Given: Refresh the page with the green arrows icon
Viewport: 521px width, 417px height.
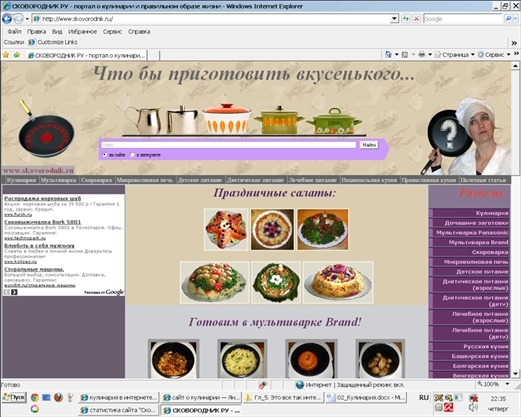Looking at the screenshot, I should point(406,19).
